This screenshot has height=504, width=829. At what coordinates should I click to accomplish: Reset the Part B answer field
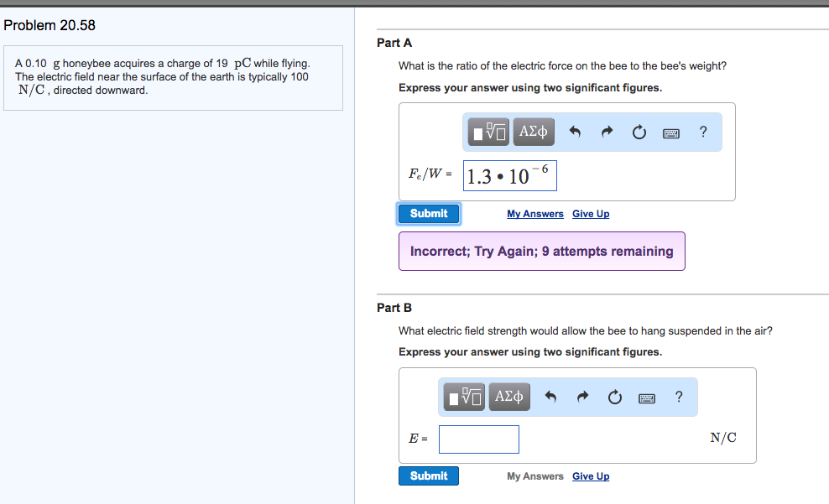click(x=614, y=397)
